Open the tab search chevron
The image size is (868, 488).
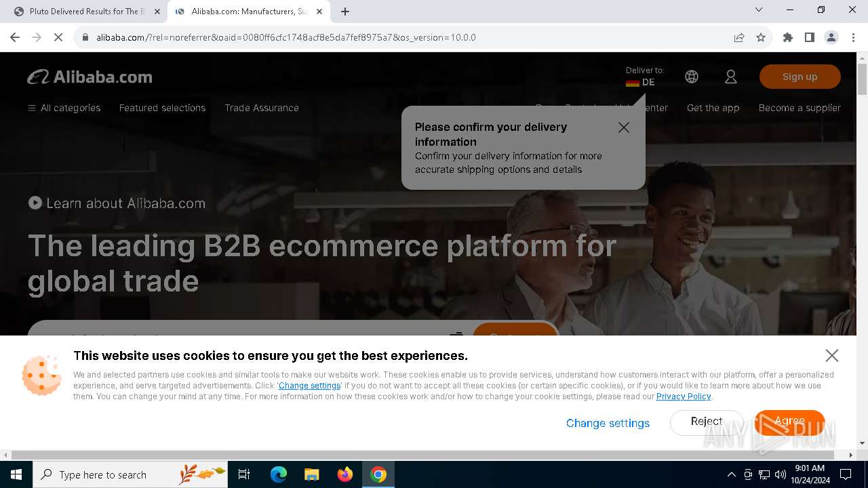[x=759, y=9]
